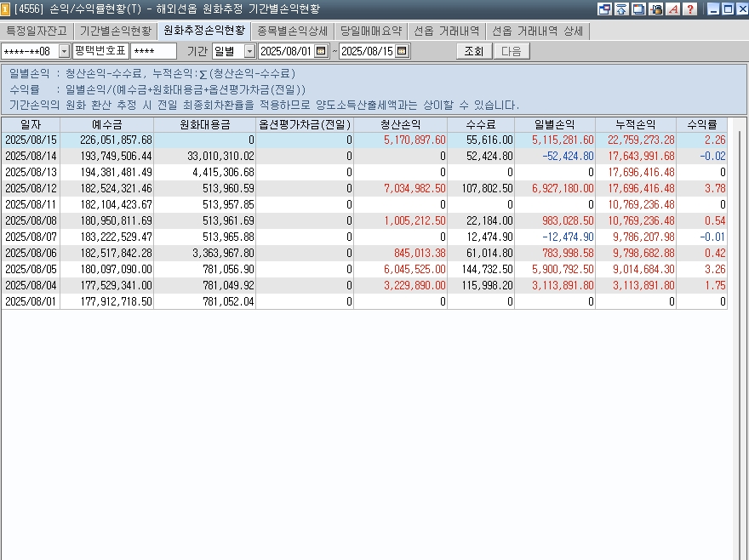The width and height of the screenshot is (749, 560).
Task: Open the 기간별손익현황 tab
Action: click(116, 31)
